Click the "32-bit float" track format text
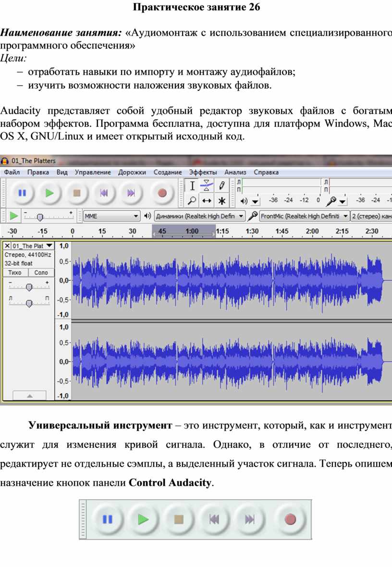The image size is (392, 567). pos(18,264)
